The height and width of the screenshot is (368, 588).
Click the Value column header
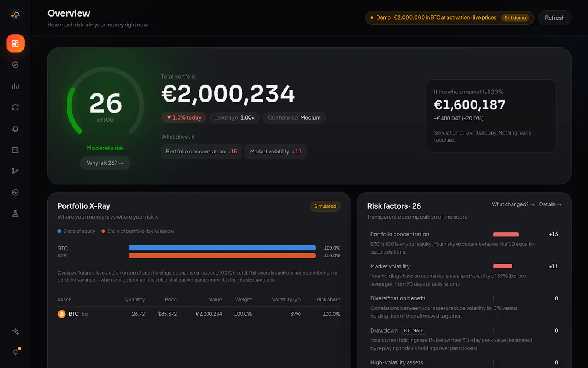215,300
